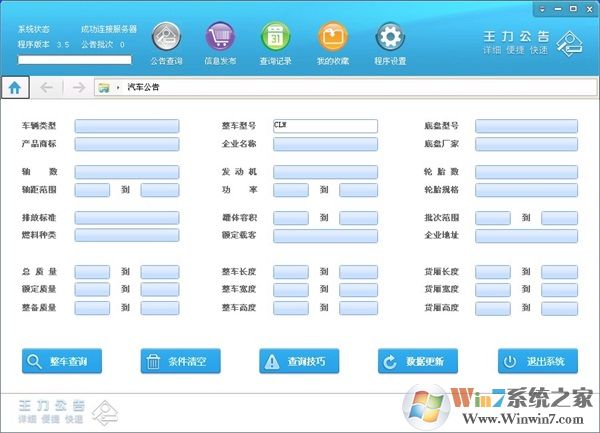Viewport: 600px width, 433px height.
Task: Click 退出系统 exit button
Action: coord(538,361)
